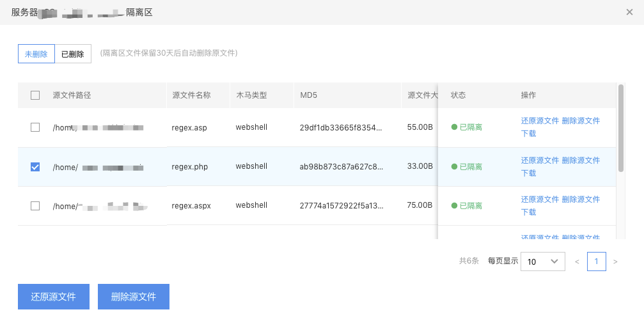Screen dimensions: 644x328
Task: Click the vertical scrollbar of the table
Action: pyautogui.click(x=621, y=128)
